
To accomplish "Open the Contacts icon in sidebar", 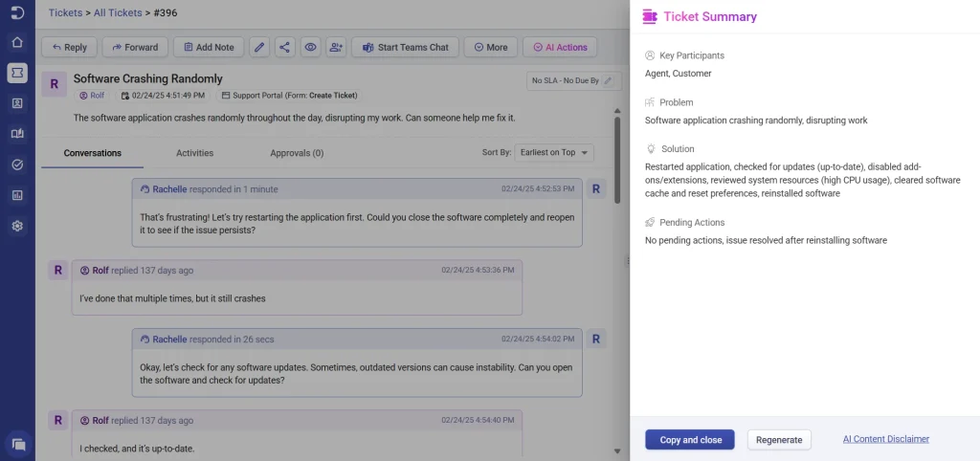I will pos(17,103).
